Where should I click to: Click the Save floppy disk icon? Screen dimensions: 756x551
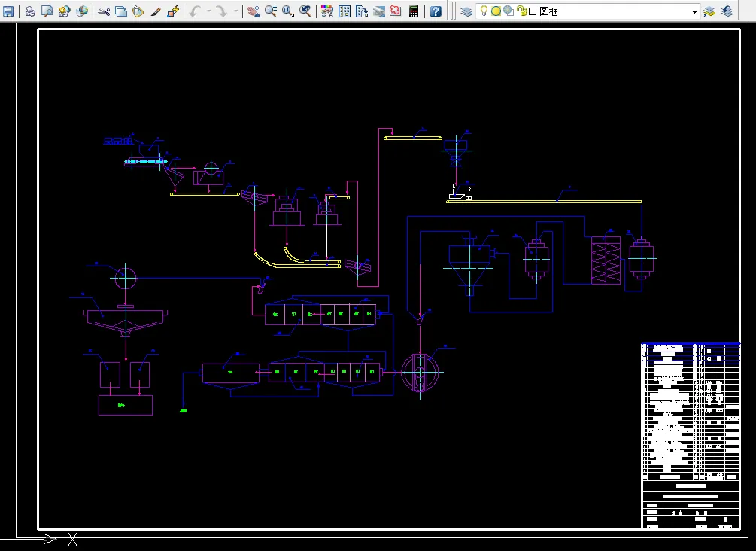point(8,11)
